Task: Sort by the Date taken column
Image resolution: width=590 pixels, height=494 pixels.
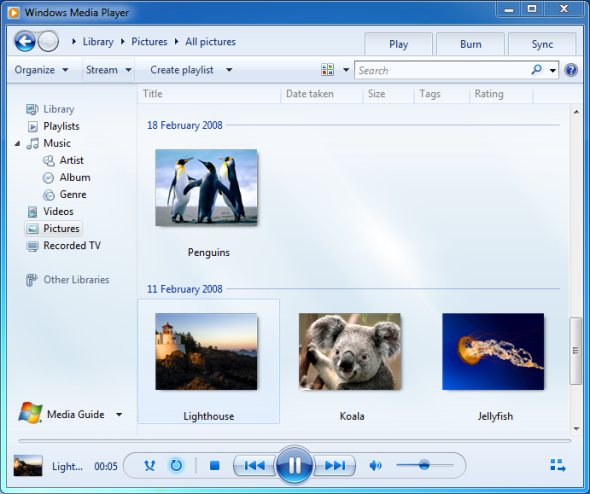Action: 322,94
